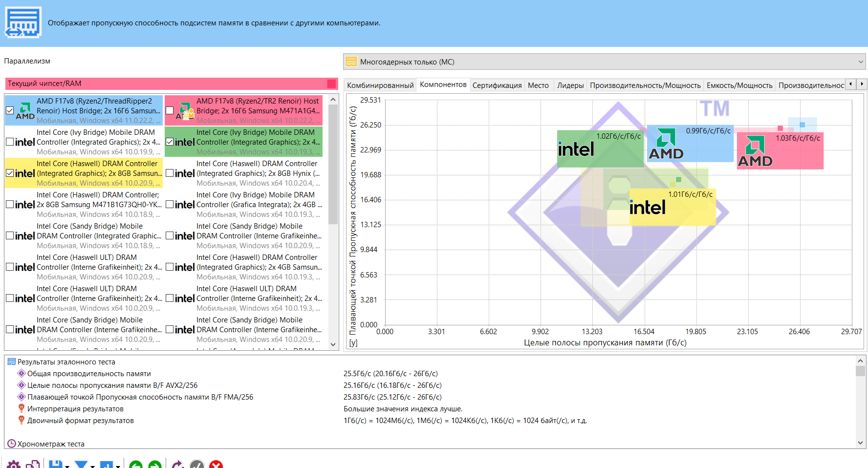Click pink AMD box labeled 1.03Гб/с/Гб/с in chart
Image resolution: width=868 pixels, height=468 pixels.
pyautogui.click(x=780, y=151)
